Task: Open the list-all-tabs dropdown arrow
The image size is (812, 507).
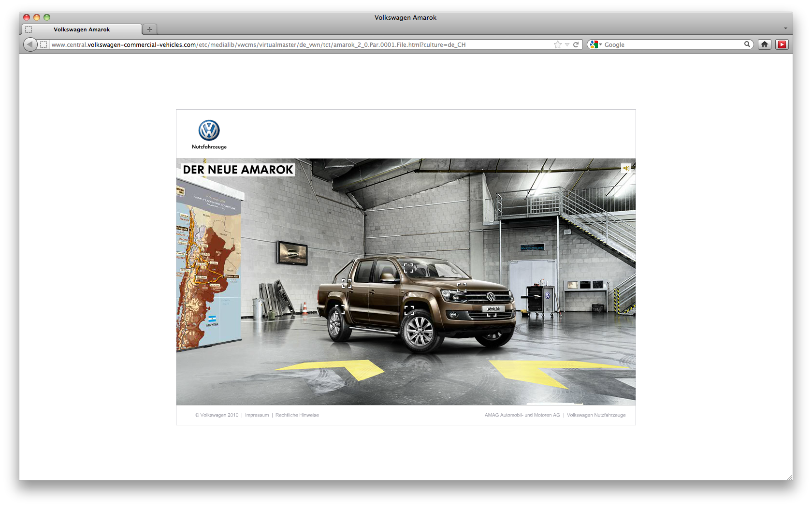Action: [x=785, y=29]
